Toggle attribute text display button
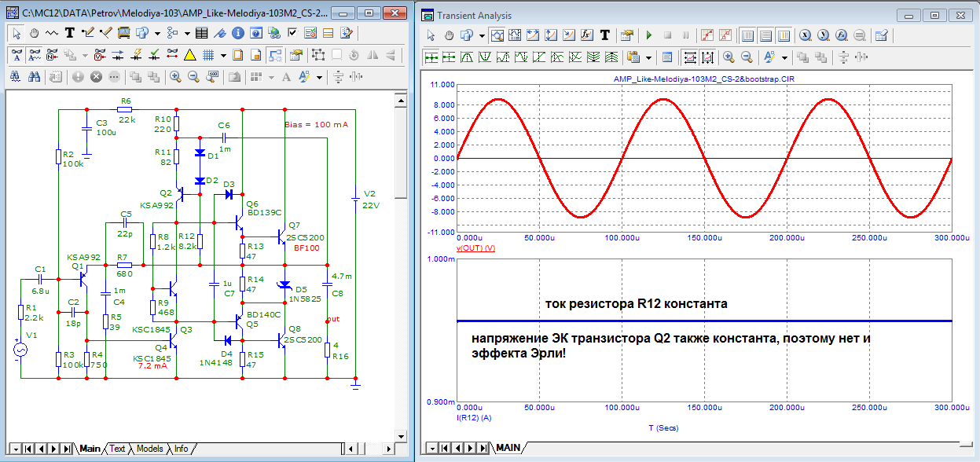980x462 pixels. pyautogui.click(x=17, y=55)
